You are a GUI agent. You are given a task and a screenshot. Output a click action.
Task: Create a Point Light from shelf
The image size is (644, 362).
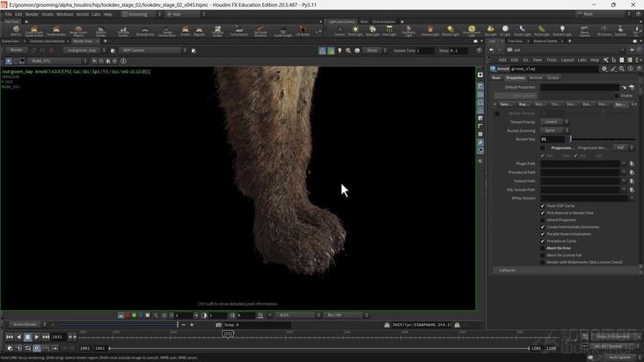pos(355,31)
